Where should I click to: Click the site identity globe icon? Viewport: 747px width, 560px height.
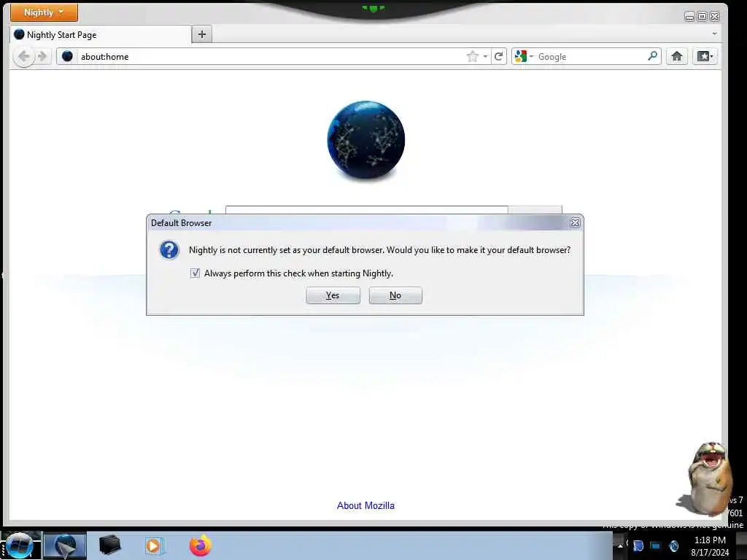(x=68, y=56)
